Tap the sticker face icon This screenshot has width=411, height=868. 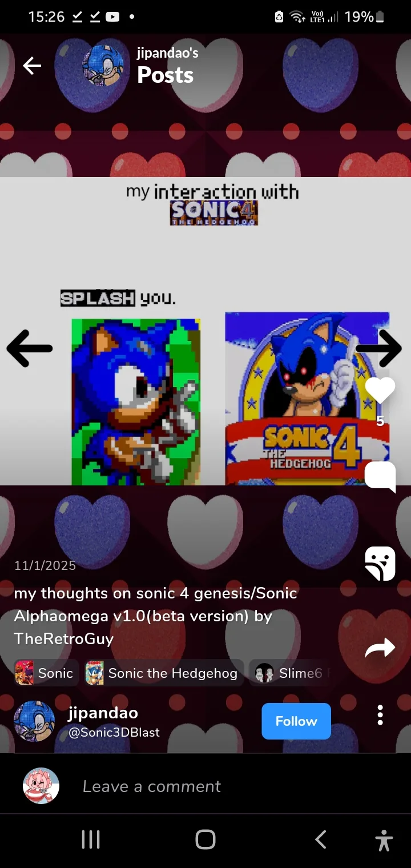380,564
